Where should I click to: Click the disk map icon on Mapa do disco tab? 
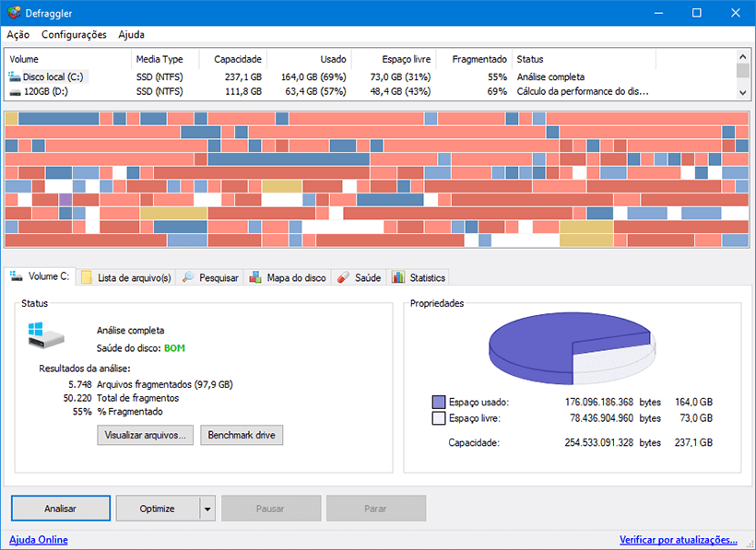click(x=255, y=276)
